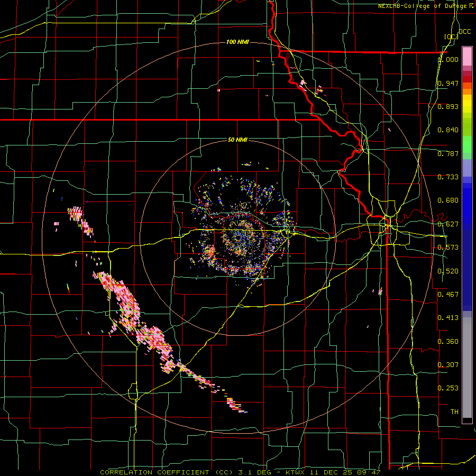The width and height of the screenshot is (476, 476).
Task: Pick the bright green color bar segment
Action: click(x=467, y=144)
